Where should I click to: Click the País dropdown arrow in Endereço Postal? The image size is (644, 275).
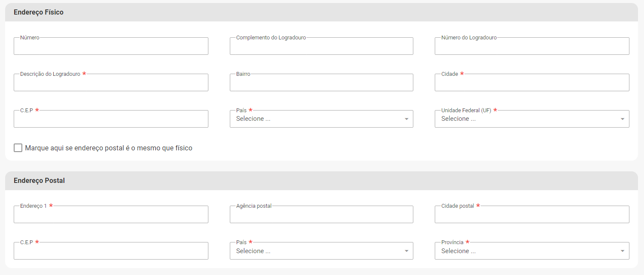406,251
